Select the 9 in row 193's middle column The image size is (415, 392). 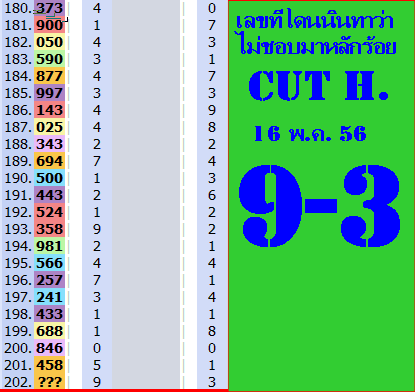tap(97, 229)
